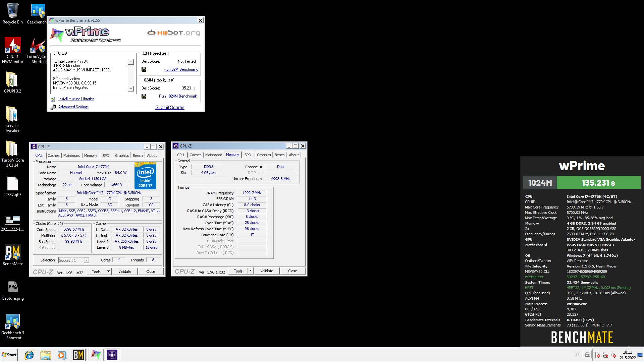Open Internet Explorer from taskbar

point(29,355)
